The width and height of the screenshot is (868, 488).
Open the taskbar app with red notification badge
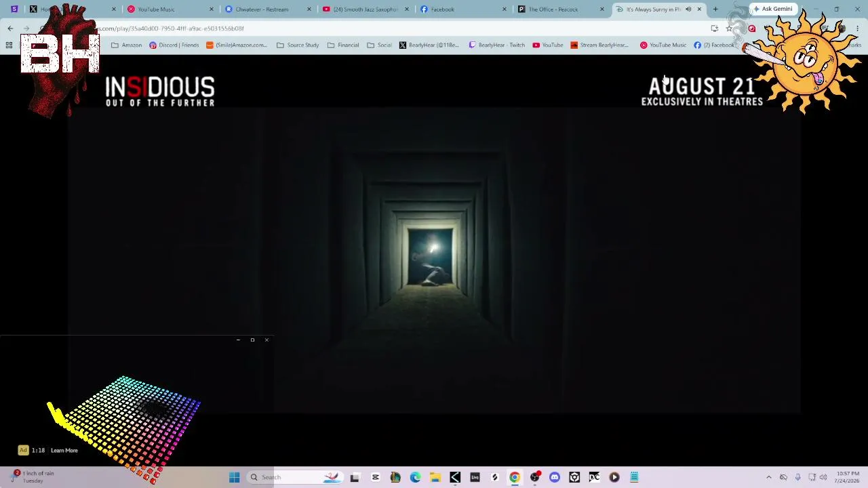[x=535, y=477]
